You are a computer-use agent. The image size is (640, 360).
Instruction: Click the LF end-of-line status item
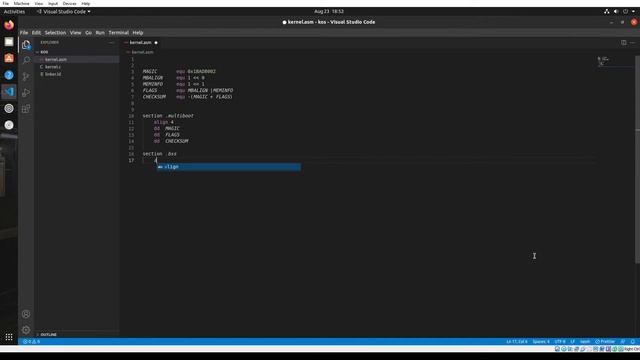click(573, 342)
